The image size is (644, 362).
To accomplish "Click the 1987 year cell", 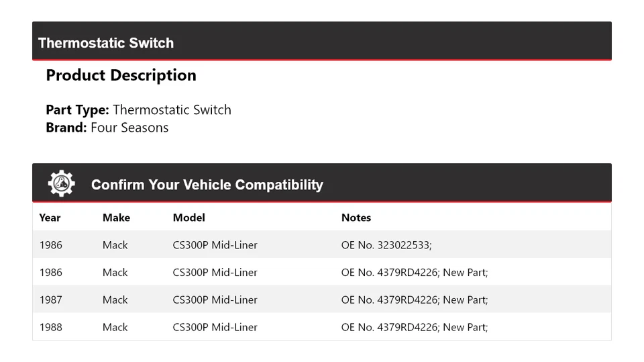I will click(50, 300).
